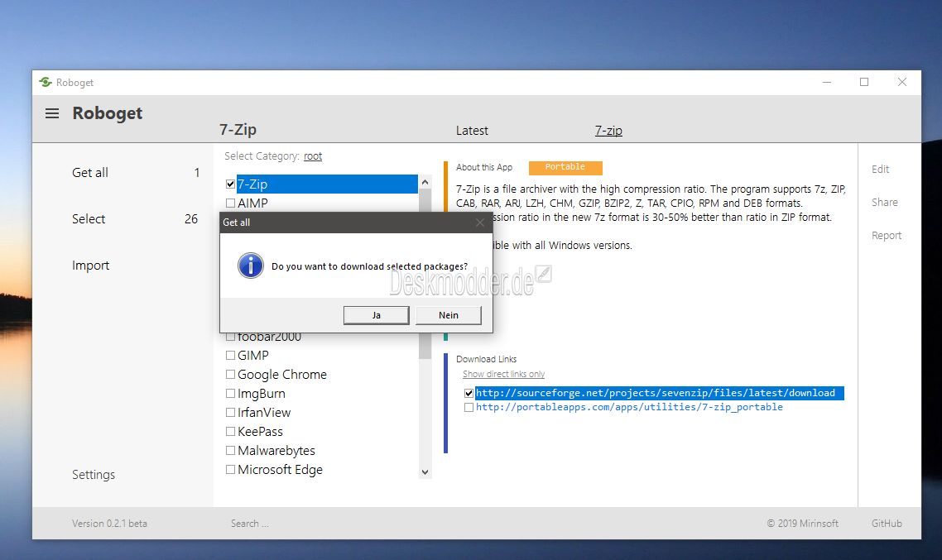942x560 pixels.
Task: Check the GIMP package checkbox
Action: [x=230, y=356]
